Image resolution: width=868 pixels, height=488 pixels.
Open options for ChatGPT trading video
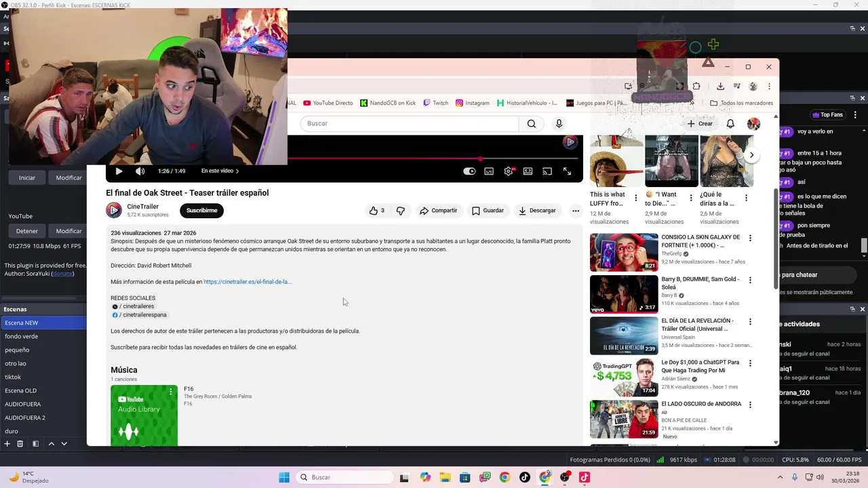pos(750,363)
